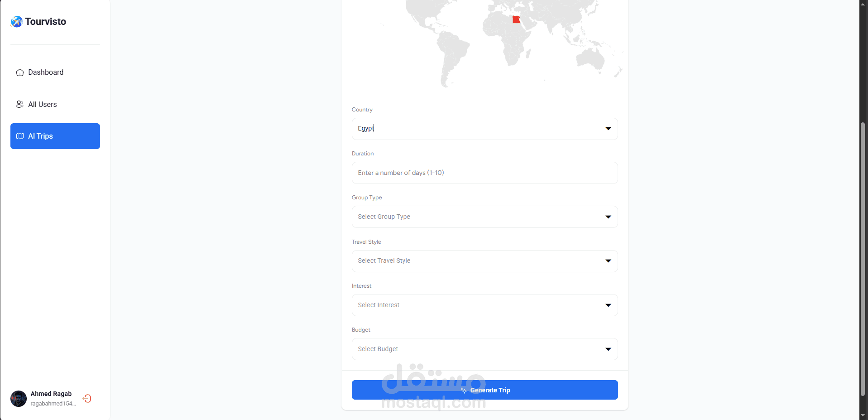Click the red logout icon
868x420 pixels.
pyautogui.click(x=87, y=398)
